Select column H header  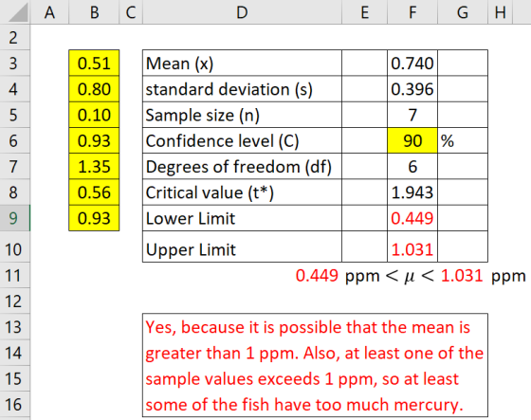coord(501,12)
